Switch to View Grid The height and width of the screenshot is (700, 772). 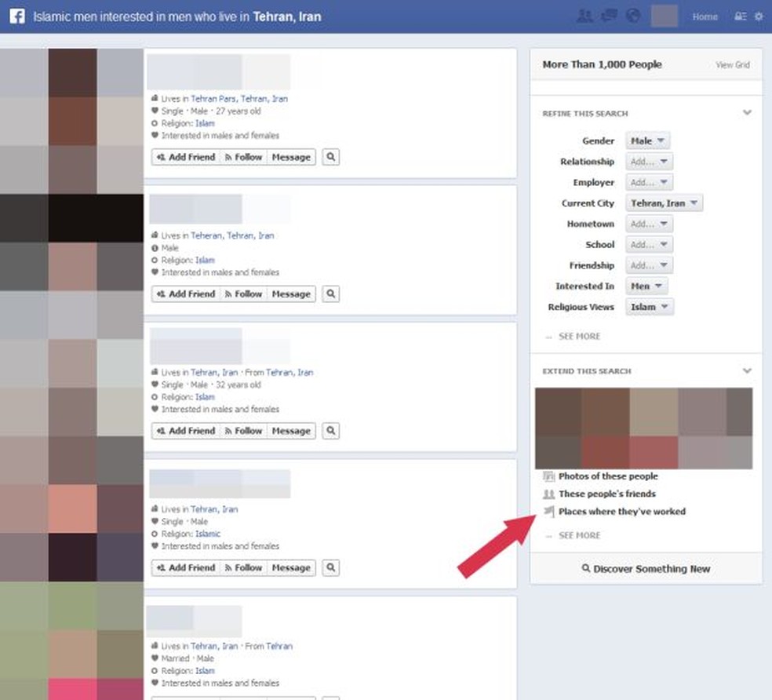point(733,65)
